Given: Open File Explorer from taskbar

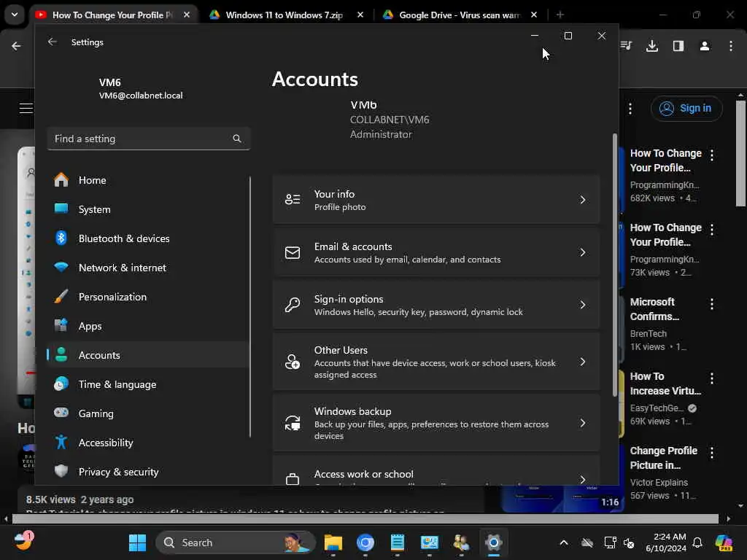Looking at the screenshot, I should point(333,542).
